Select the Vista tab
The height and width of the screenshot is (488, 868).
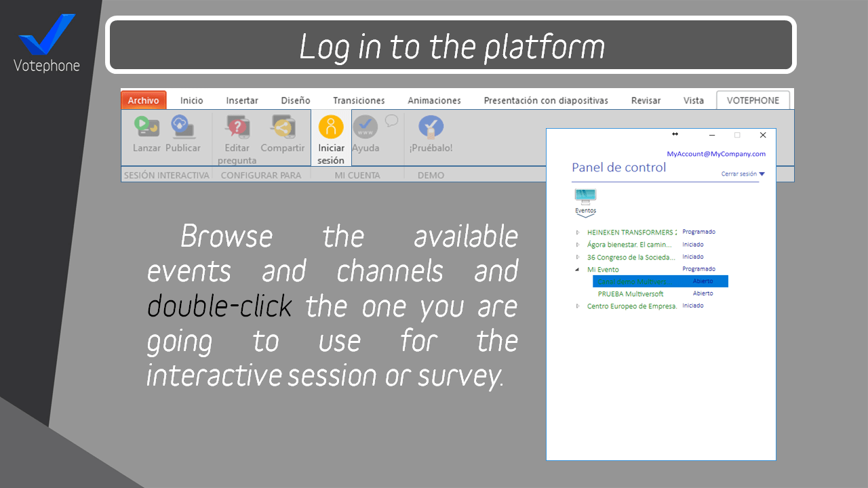tap(694, 100)
